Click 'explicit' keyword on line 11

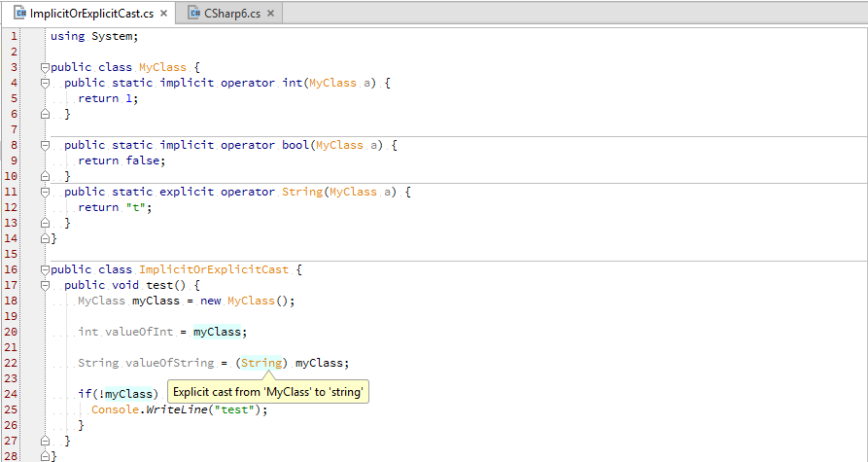(187, 192)
